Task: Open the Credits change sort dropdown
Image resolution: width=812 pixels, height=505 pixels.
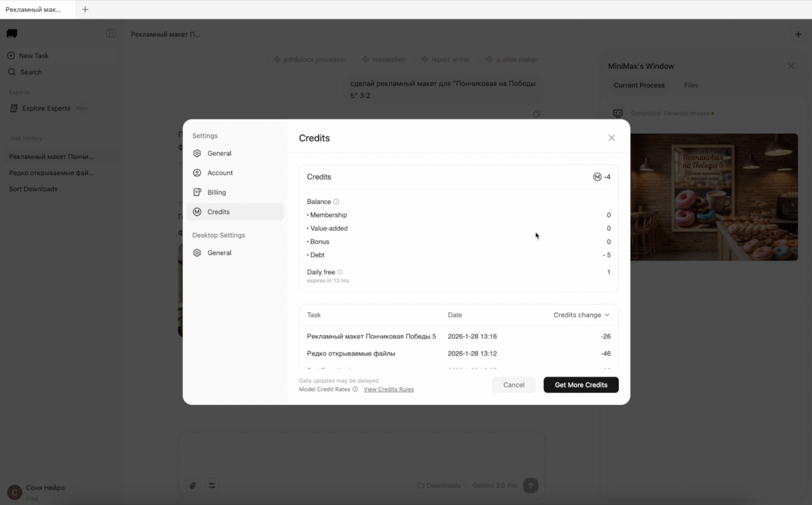Action: tap(581, 315)
